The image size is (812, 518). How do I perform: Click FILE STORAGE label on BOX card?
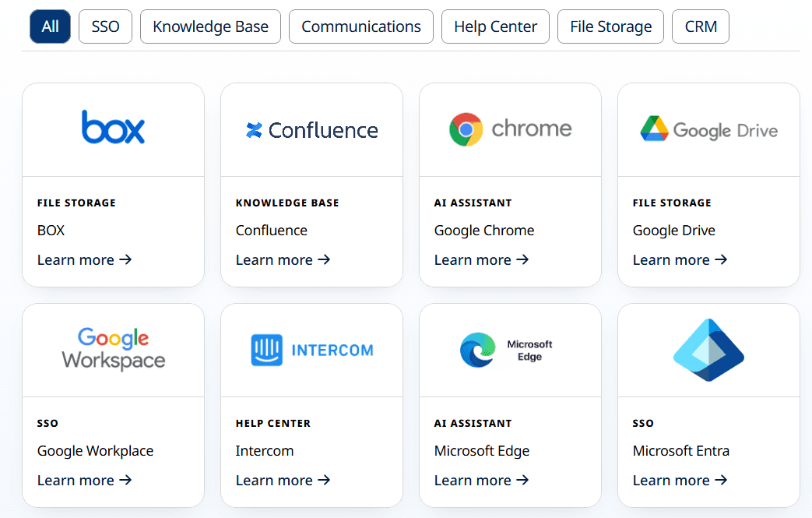76,203
